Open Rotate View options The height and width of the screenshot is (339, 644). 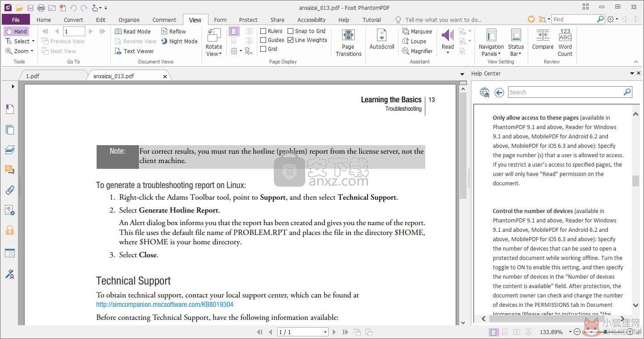[214, 42]
